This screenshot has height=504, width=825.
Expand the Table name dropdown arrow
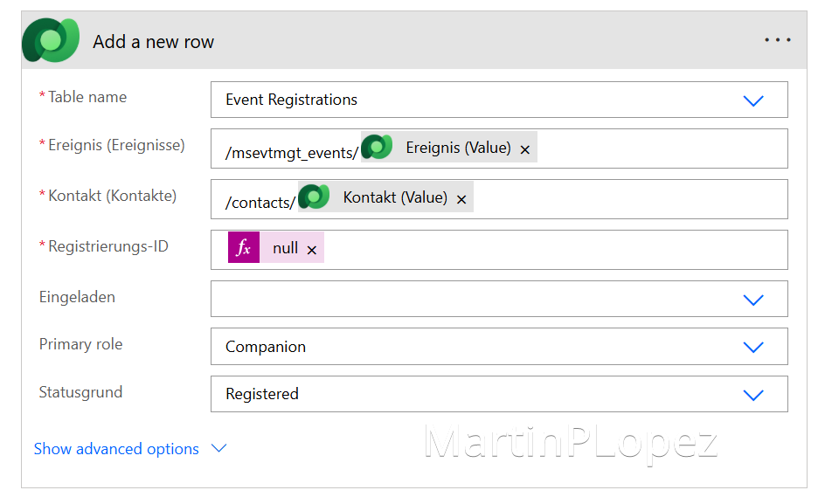point(752,100)
